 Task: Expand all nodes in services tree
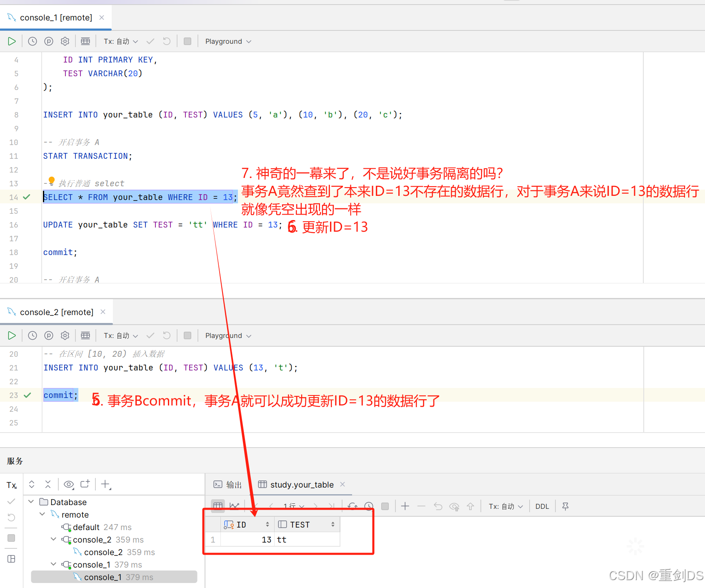[x=32, y=484]
